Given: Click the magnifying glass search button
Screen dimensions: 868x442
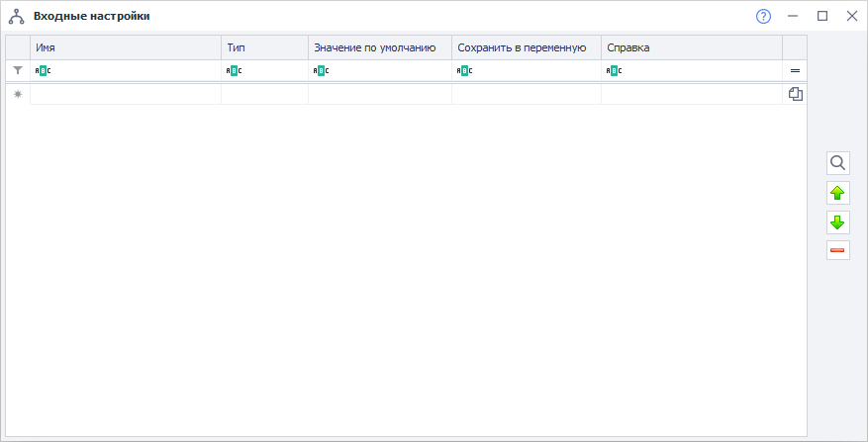Looking at the screenshot, I should point(838,163).
